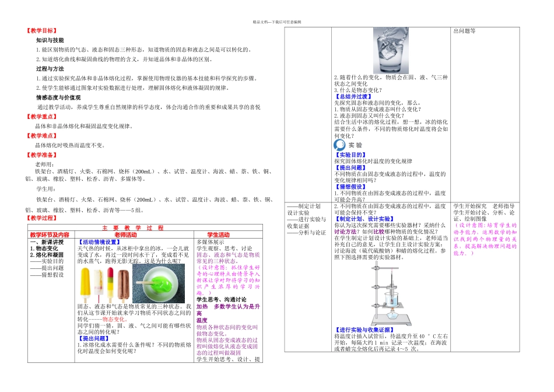Click the blue magnifier icon beside 实验

coord(339,145)
